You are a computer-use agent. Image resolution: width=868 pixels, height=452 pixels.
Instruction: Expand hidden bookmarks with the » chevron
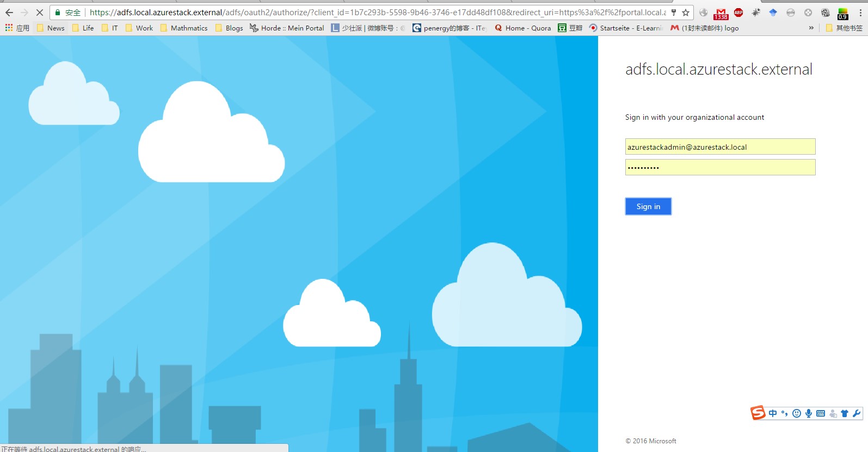click(x=811, y=28)
